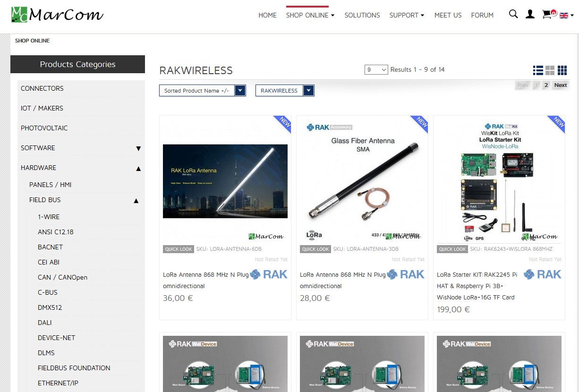Switch to three-column grid view icon
This screenshot has height=392, width=579.
coord(562,70)
